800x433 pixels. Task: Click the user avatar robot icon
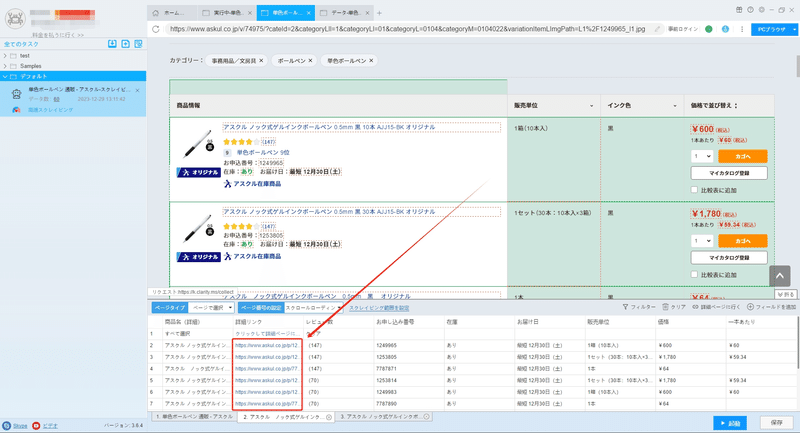15,19
